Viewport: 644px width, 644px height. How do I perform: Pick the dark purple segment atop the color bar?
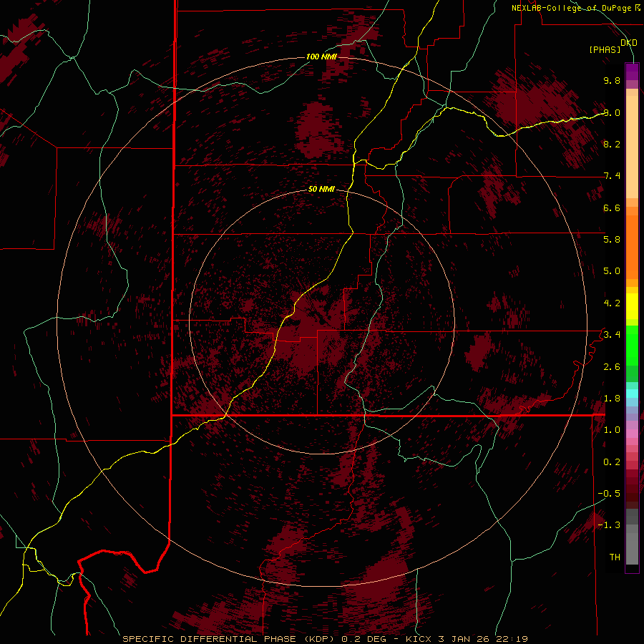[x=632, y=72]
